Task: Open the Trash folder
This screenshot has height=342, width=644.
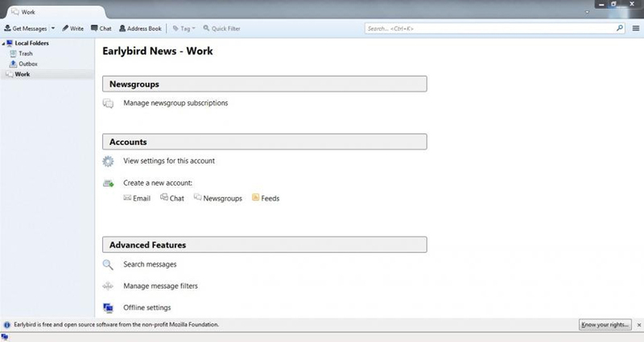Action: (x=26, y=53)
